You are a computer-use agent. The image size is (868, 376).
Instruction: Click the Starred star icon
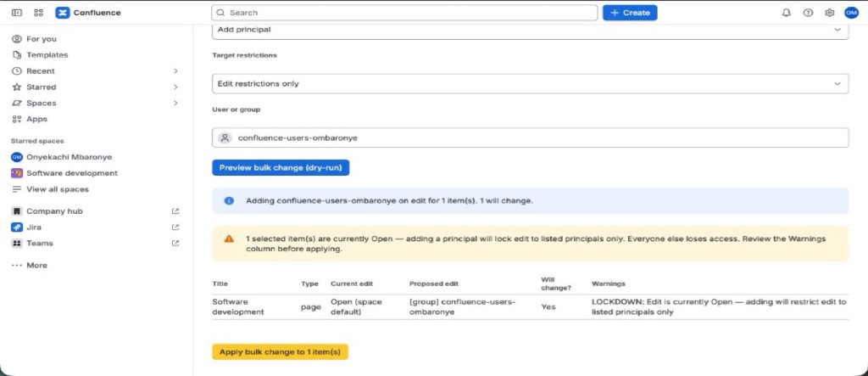(x=17, y=87)
